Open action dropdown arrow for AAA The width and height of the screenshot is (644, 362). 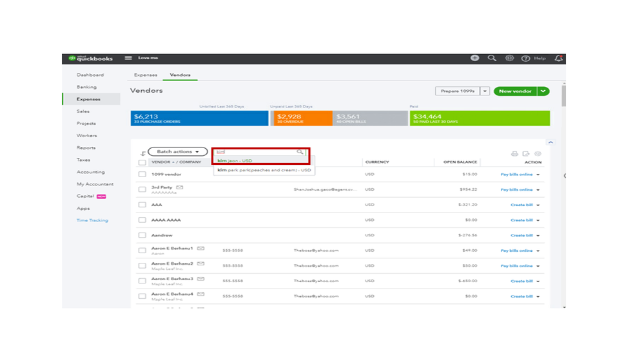pyautogui.click(x=538, y=205)
